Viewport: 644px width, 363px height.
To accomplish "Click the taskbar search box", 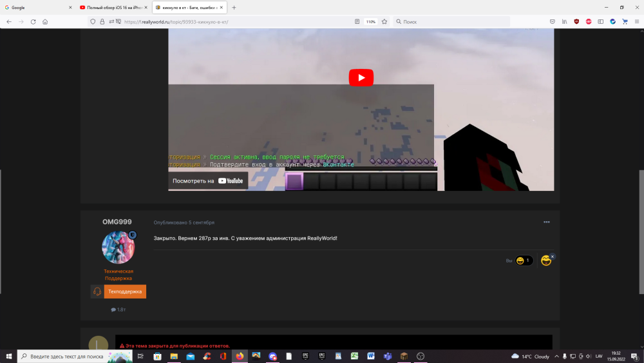I will click(75, 356).
